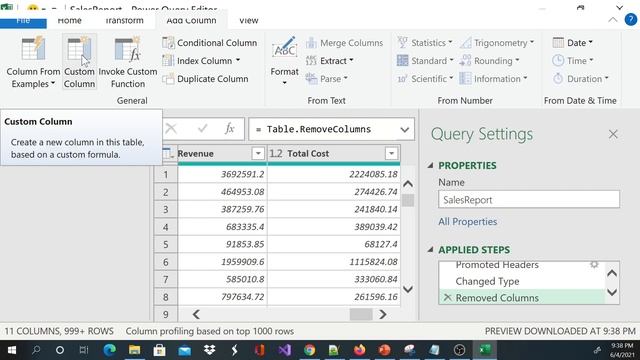Open the Format text menu
Screen dimensions: 640x360
(x=284, y=61)
